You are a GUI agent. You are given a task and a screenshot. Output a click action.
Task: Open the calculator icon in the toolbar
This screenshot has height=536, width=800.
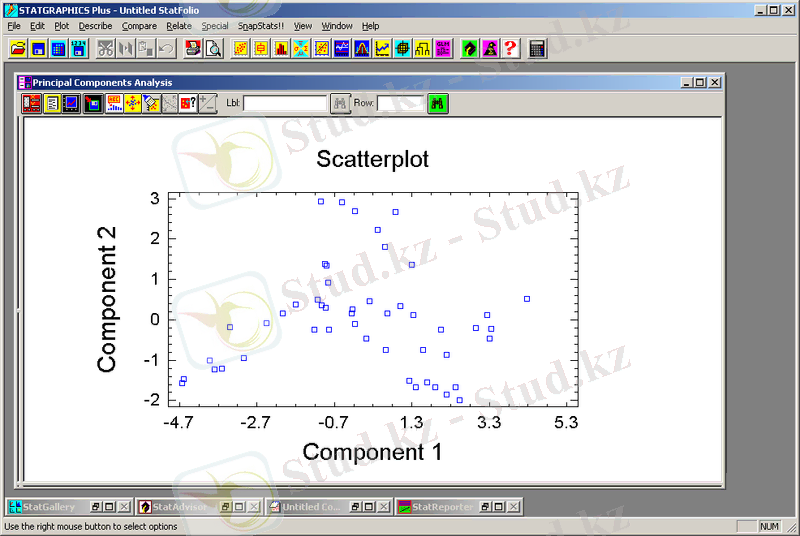pos(538,48)
